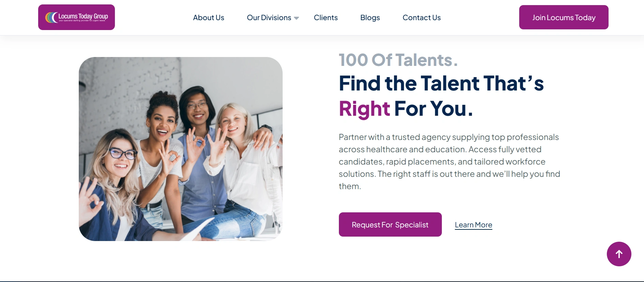
Task: Click the "100 Of Talents." subheading
Action: [398, 60]
